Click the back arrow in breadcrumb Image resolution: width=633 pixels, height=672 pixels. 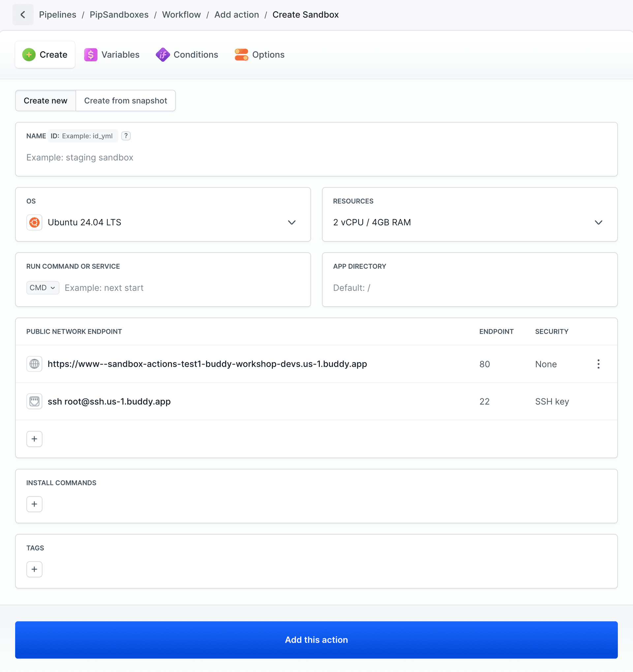tap(23, 15)
